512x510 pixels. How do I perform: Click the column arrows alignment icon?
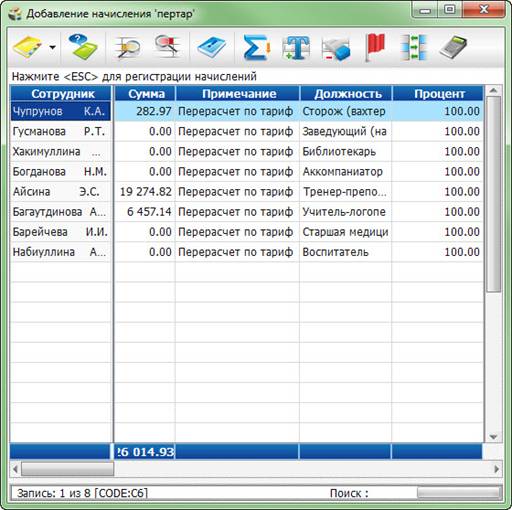[413, 48]
